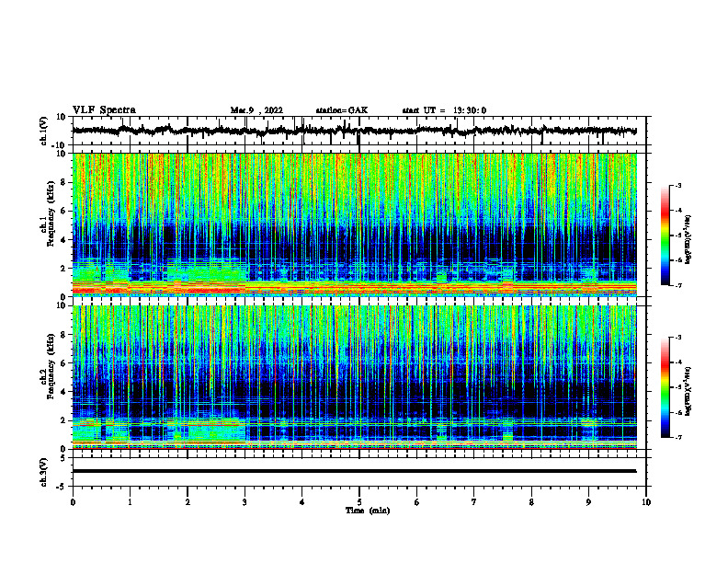This screenshot has width=728, height=563.
Task: Click the "-3" label of ch.1 color scale
Action: 678,185
